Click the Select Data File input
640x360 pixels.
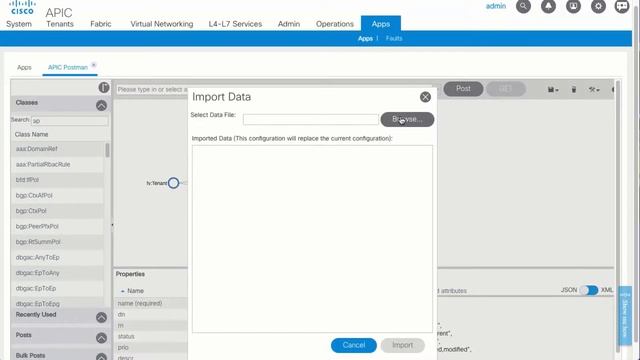311,120
